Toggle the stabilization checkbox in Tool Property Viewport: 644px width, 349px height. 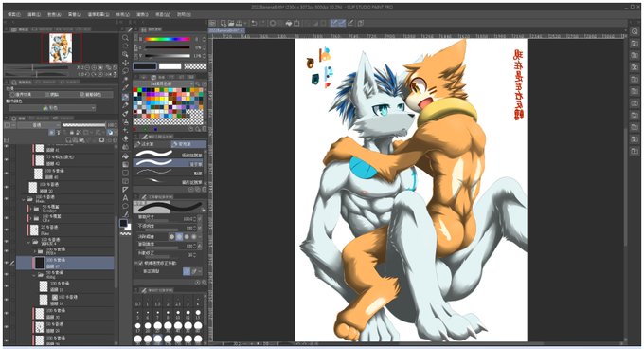[x=141, y=263]
